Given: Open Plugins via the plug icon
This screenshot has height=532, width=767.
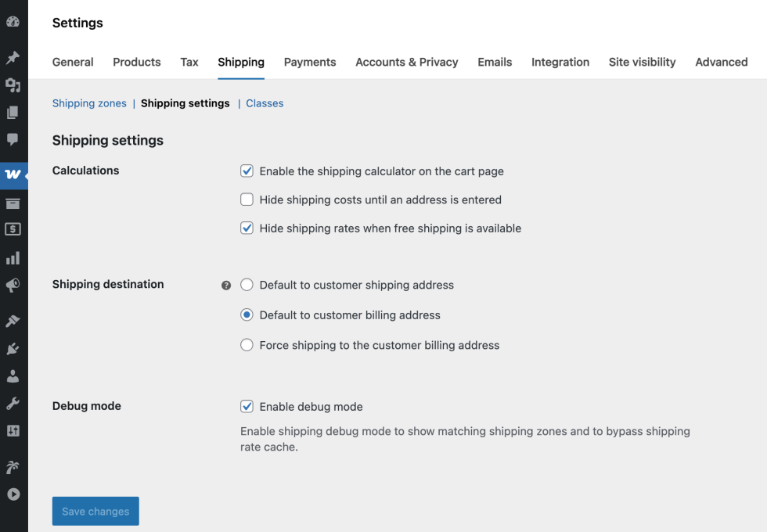Looking at the screenshot, I should 13,349.
